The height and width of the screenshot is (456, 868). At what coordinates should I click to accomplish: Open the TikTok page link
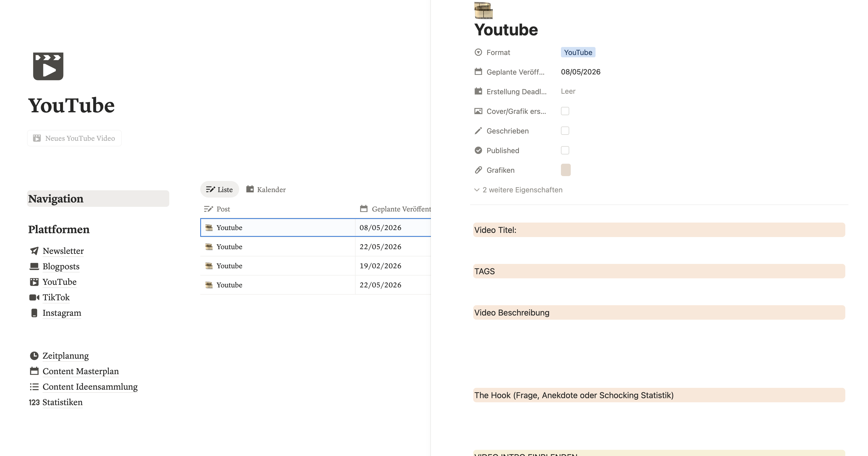56,297
